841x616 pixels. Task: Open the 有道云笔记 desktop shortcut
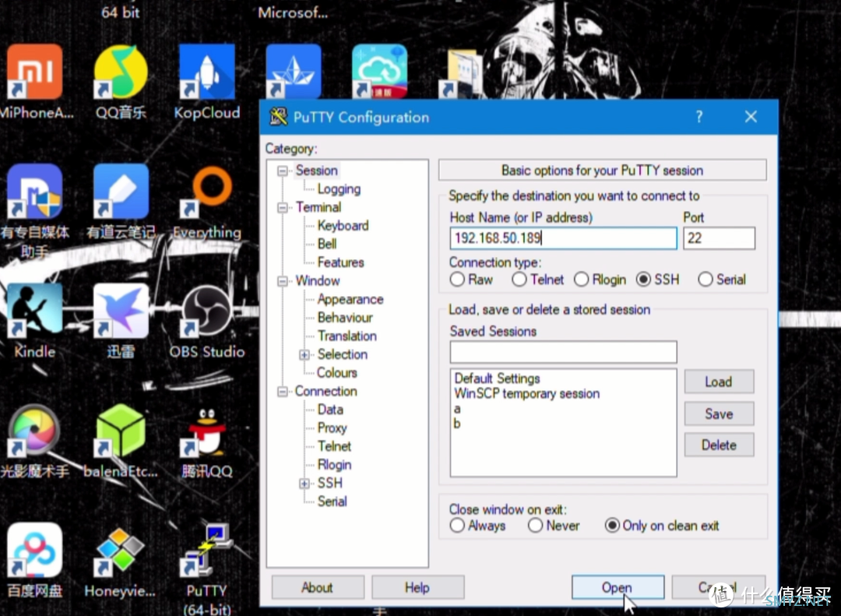(x=121, y=192)
